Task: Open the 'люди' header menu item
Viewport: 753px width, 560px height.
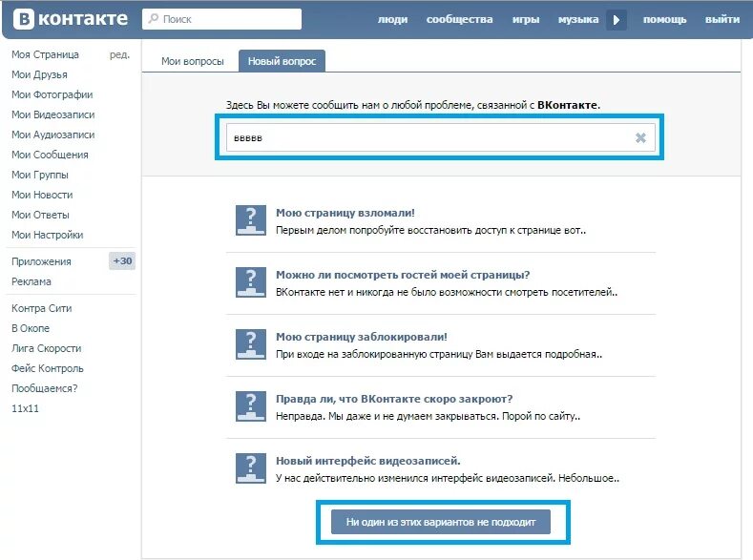Action: 392,20
